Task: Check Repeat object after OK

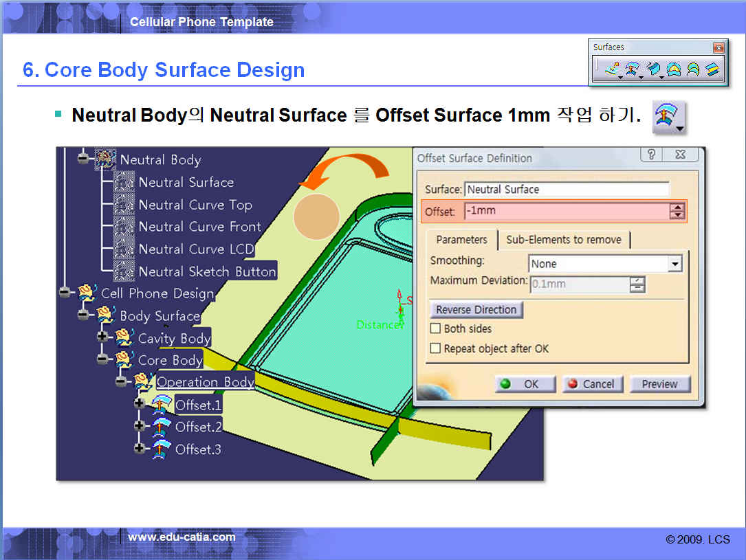Action: click(435, 348)
